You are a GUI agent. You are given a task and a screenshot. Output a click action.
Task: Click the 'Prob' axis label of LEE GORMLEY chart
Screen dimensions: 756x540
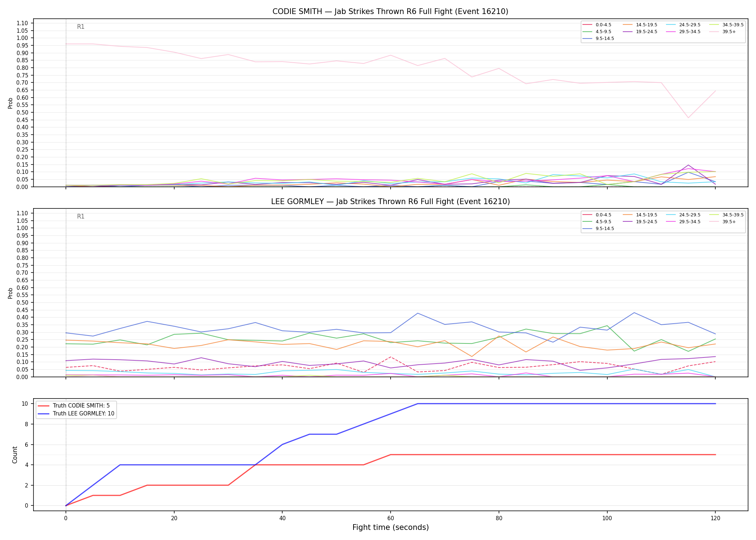pos(10,293)
